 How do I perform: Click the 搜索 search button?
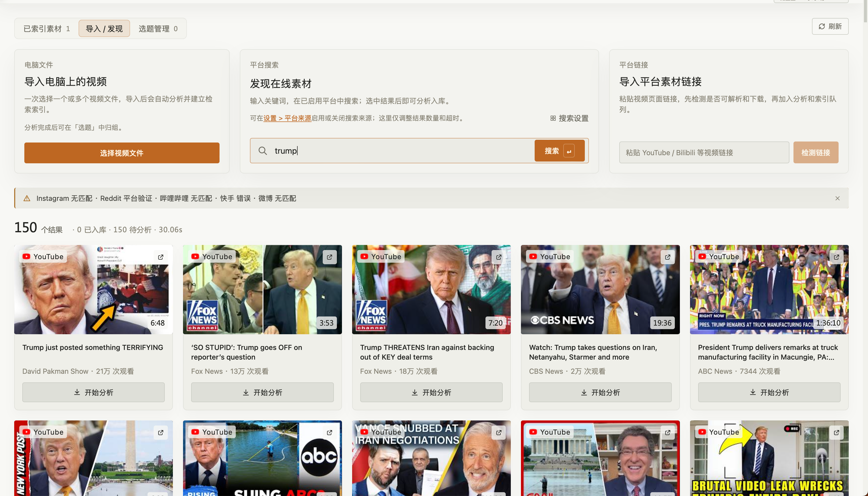[559, 151]
